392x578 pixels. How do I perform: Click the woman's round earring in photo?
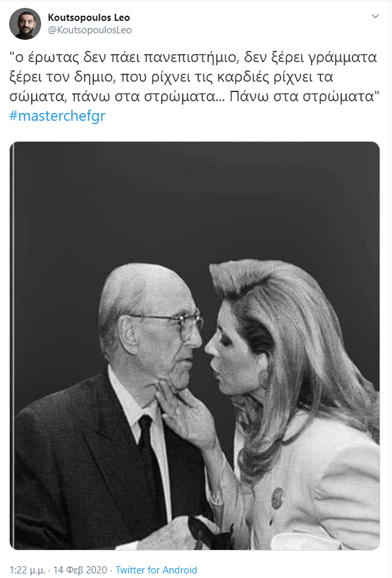[263, 378]
